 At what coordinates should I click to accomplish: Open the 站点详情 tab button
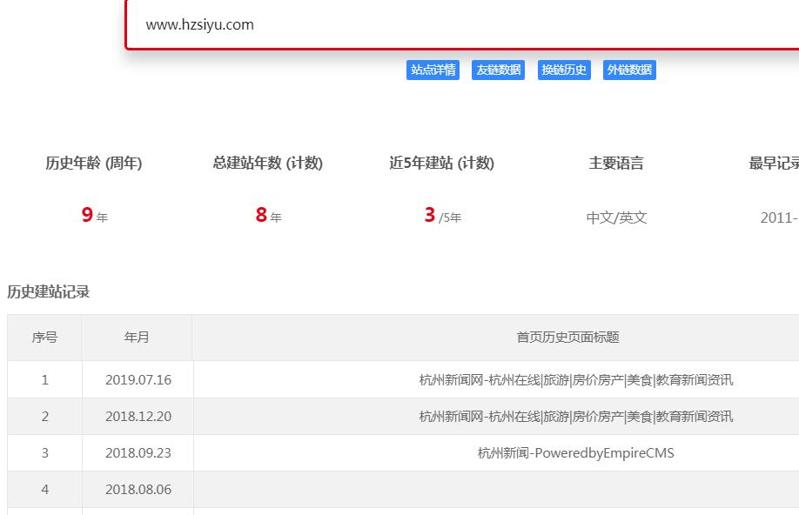[433, 70]
